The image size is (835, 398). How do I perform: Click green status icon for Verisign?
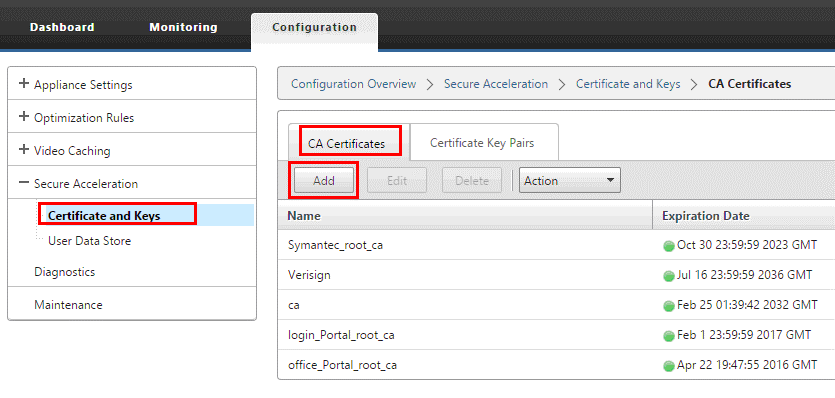point(668,275)
